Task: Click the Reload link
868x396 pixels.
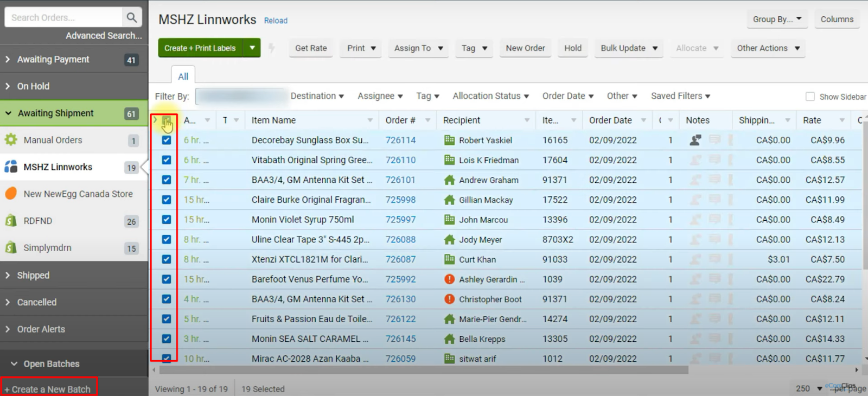Action: (276, 21)
